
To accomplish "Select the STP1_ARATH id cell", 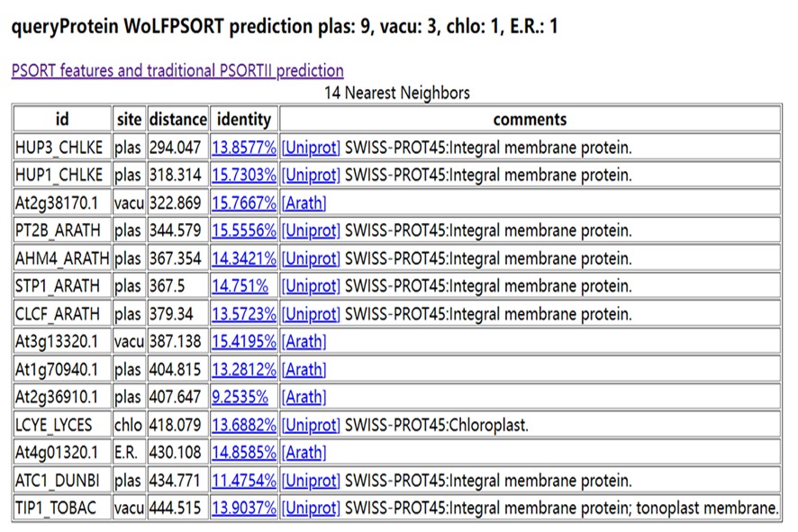I will 61,286.
